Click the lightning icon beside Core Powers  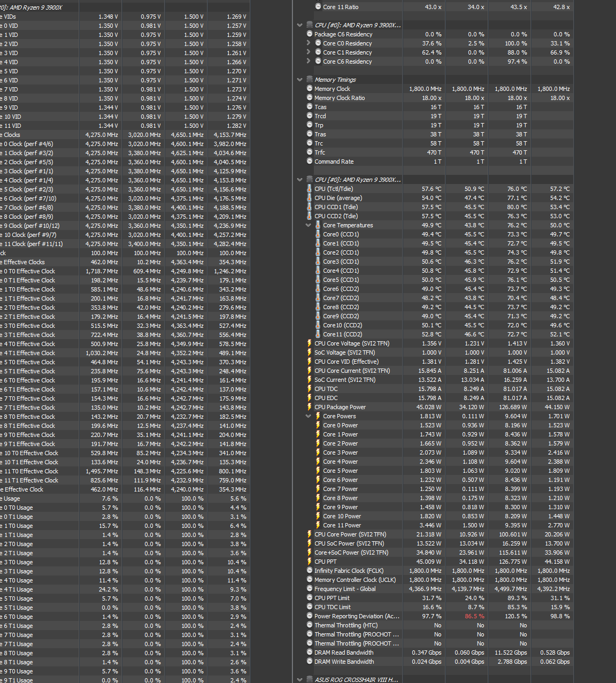click(x=318, y=416)
